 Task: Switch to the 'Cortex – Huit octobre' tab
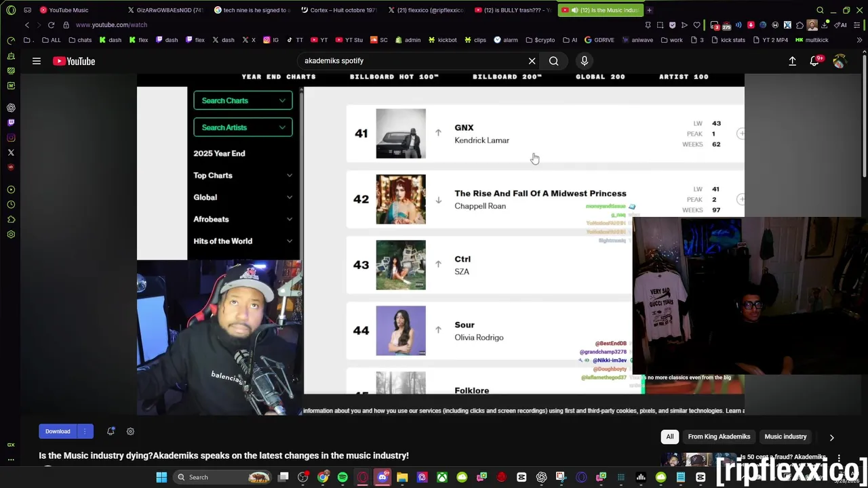pyautogui.click(x=339, y=10)
